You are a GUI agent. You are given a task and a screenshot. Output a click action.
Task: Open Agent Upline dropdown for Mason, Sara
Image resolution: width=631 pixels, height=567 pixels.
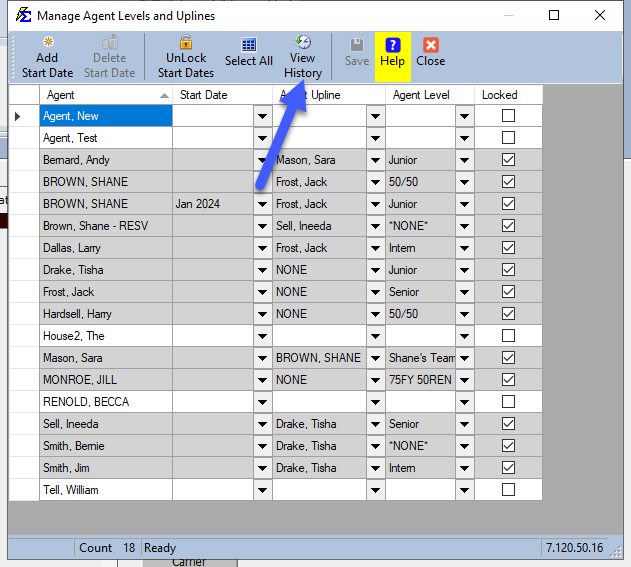point(375,358)
